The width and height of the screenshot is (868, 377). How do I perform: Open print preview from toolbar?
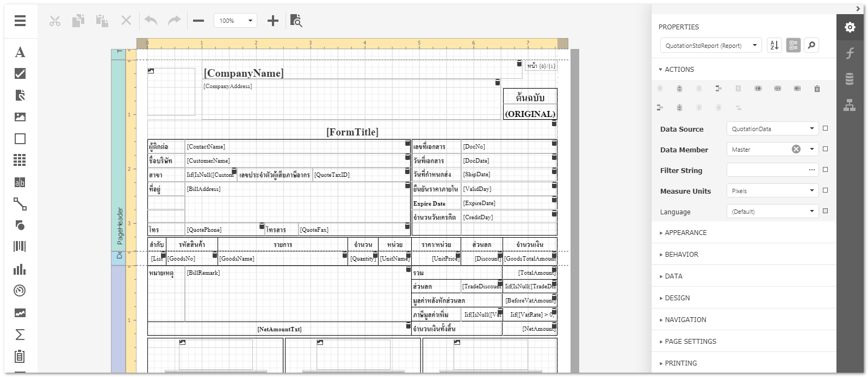coord(296,21)
